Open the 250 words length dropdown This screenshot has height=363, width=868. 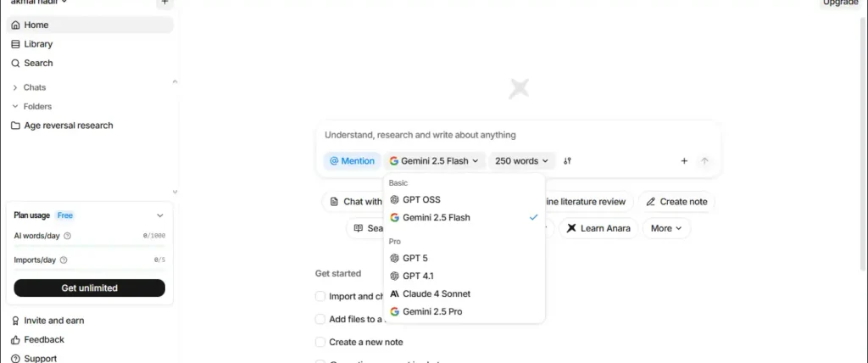pyautogui.click(x=521, y=161)
